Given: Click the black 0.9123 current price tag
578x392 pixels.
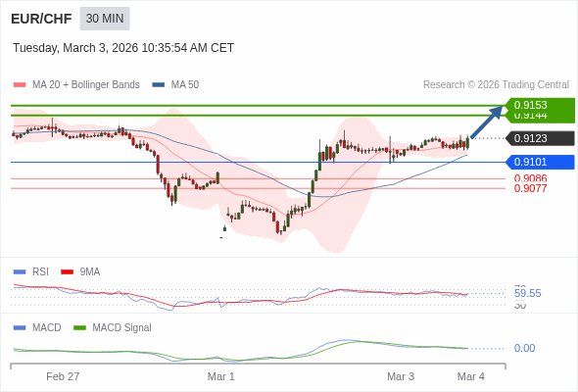Looking at the screenshot, I should point(540,138).
